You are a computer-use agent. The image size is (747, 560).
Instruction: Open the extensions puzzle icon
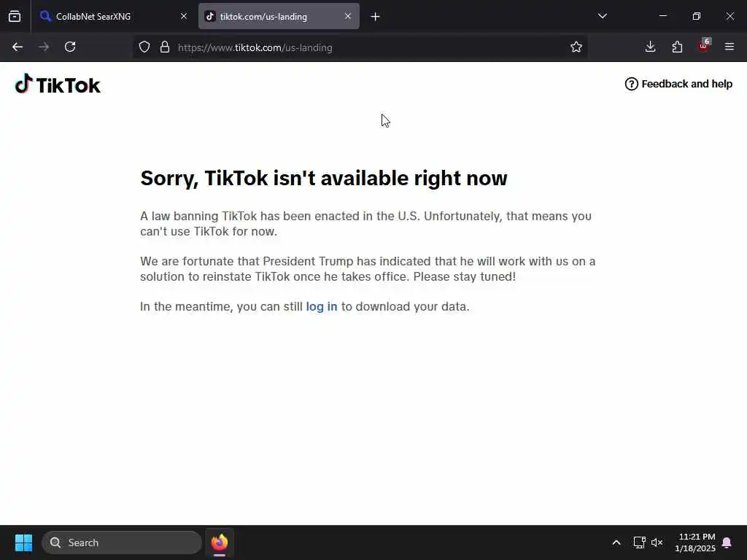[x=677, y=47]
